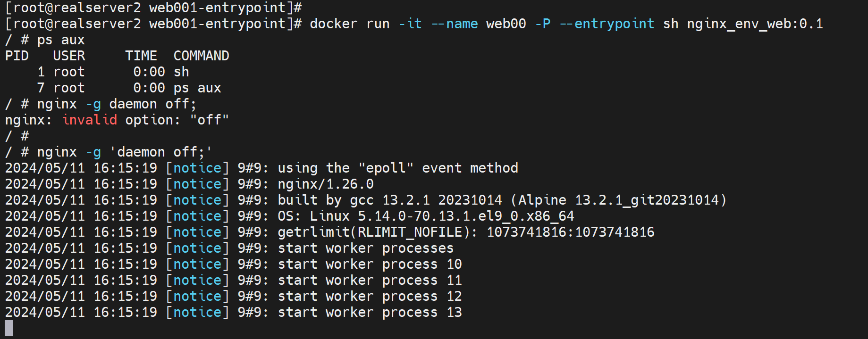
Task: Click the "ps aux" command at prompt
Action: point(61,40)
